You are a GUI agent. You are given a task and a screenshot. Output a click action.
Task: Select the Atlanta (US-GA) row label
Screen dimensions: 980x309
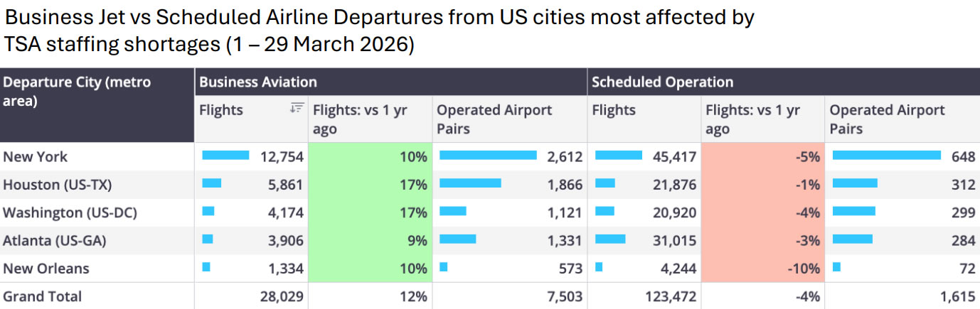[x=55, y=241]
